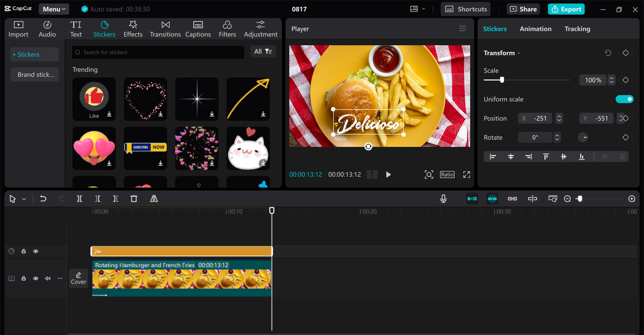Mute the main video track audio
This screenshot has width=644, height=335.
click(48, 278)
